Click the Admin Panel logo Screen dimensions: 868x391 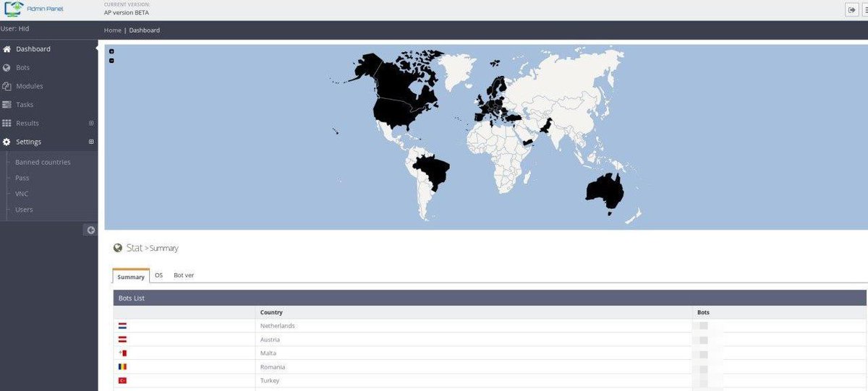34,9
